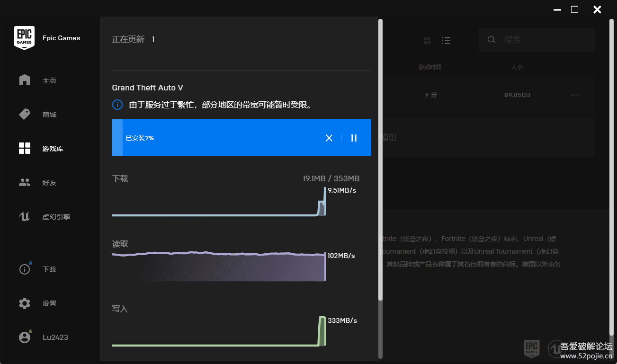Screen dimensions: 617x364
Task: Sort games by the 游戏时间 column
Action: pyautogui.click(x=431, y=67)
